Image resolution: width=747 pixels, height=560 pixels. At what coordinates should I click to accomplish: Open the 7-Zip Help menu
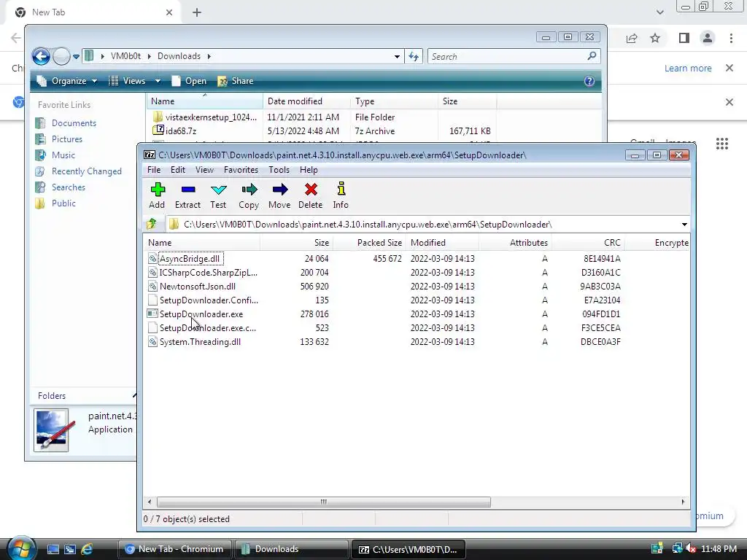309,170
